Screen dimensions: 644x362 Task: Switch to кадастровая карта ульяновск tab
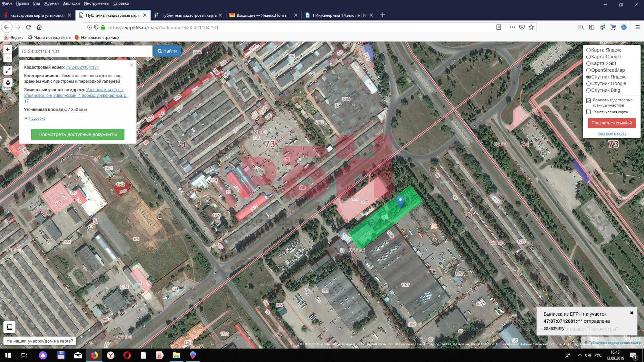(38, 15)
